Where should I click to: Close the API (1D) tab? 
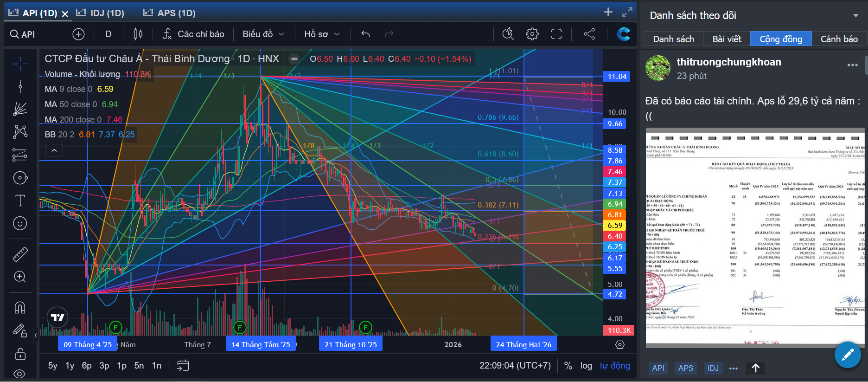65,14
